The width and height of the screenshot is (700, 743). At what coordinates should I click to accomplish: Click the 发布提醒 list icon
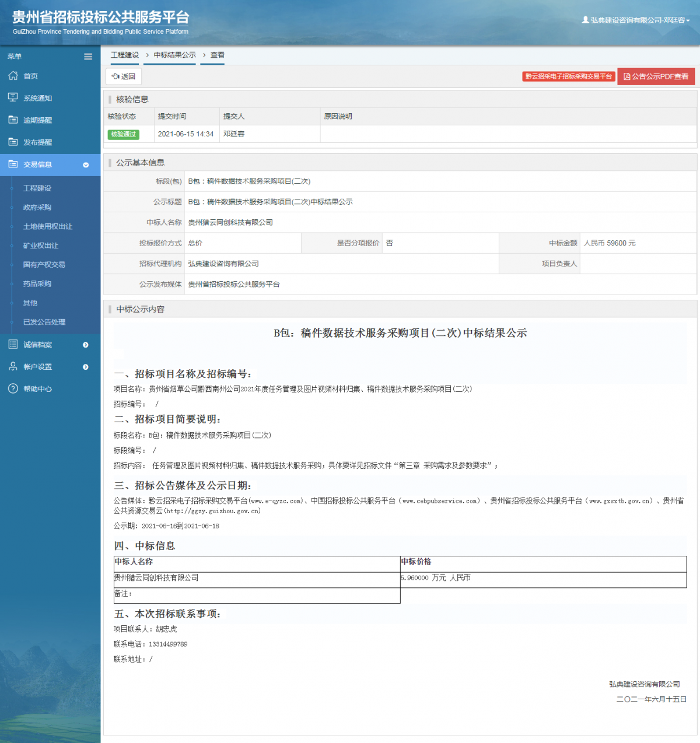pyautogui.click(x=13, y=142)
